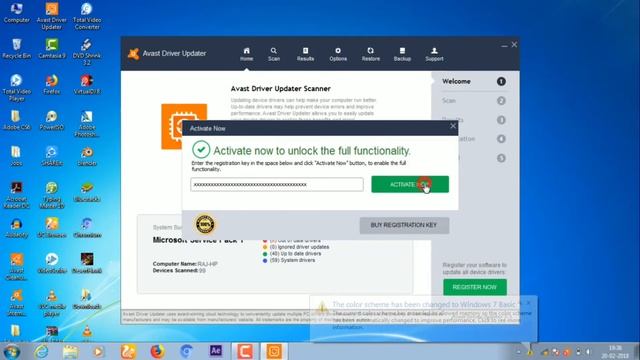Select the Bluestacks desktop icon
The width and height of the screenshot is (640, 360).
(87, 192)
